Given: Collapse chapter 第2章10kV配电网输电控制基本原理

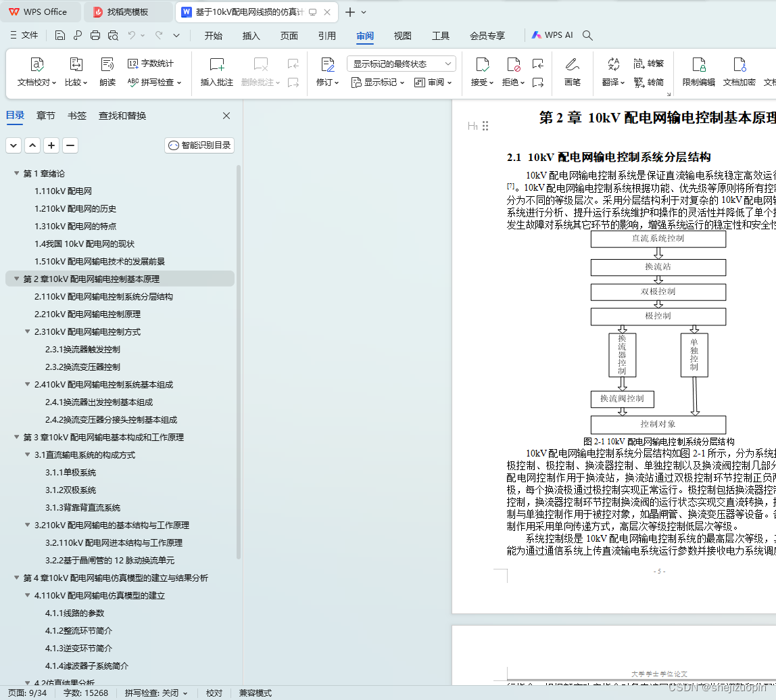Looking at the screenshot, I should [15, 279].
